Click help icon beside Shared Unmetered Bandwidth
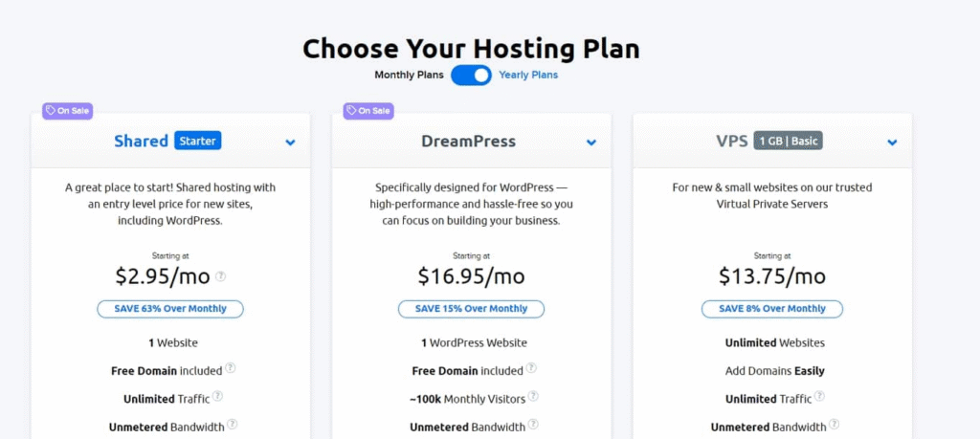Image resolution: width=980 pixels, height=439 pixels. [x=233, y=425]
